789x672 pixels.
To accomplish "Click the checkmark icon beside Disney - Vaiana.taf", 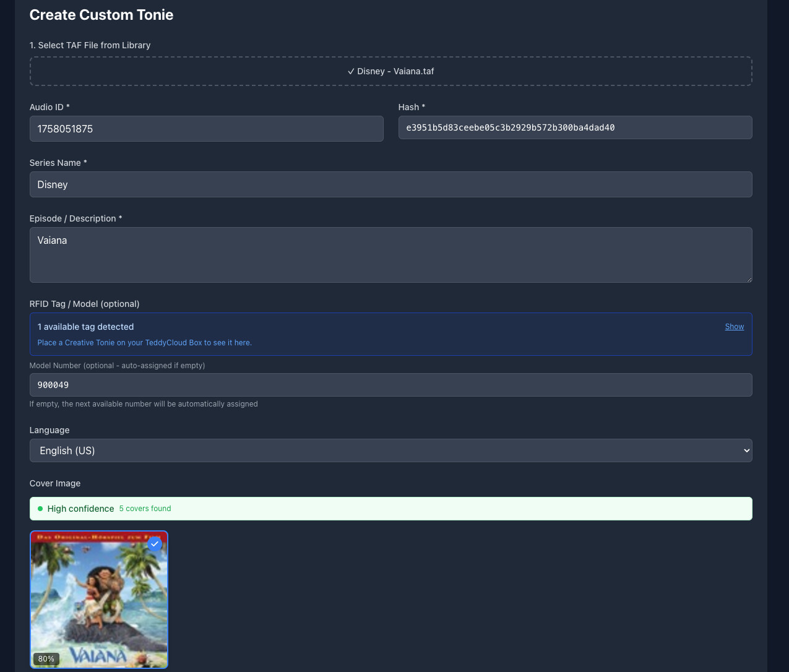I will [351, 71].
